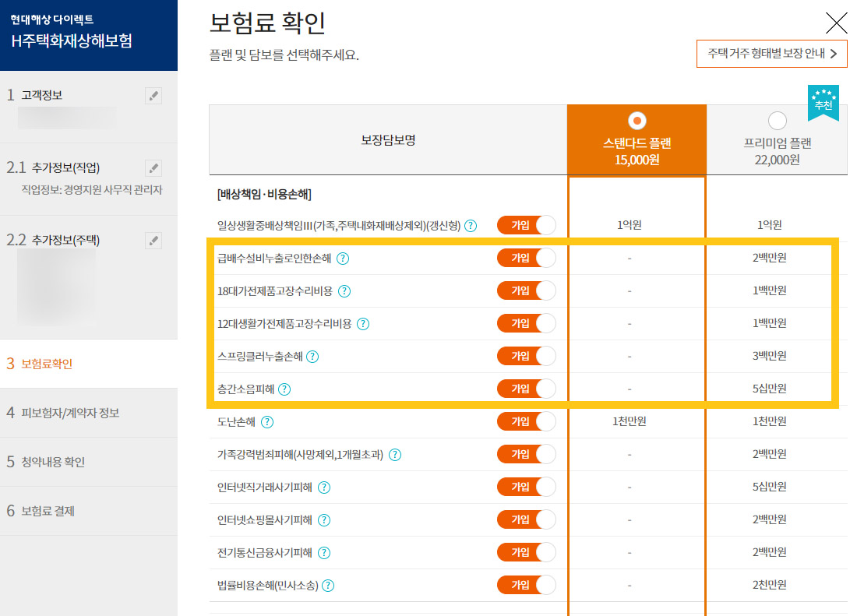Viewport: 850px width, 616px height.
Task: Toggle 가입 switch for 인터넷쇼핑몰사기피해
Action: 527,519
